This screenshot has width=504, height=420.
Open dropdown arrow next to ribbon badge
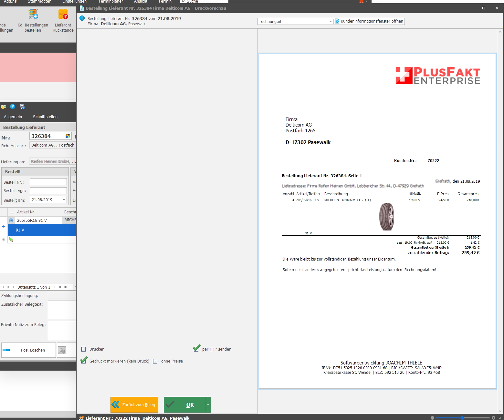pos(366,1)
